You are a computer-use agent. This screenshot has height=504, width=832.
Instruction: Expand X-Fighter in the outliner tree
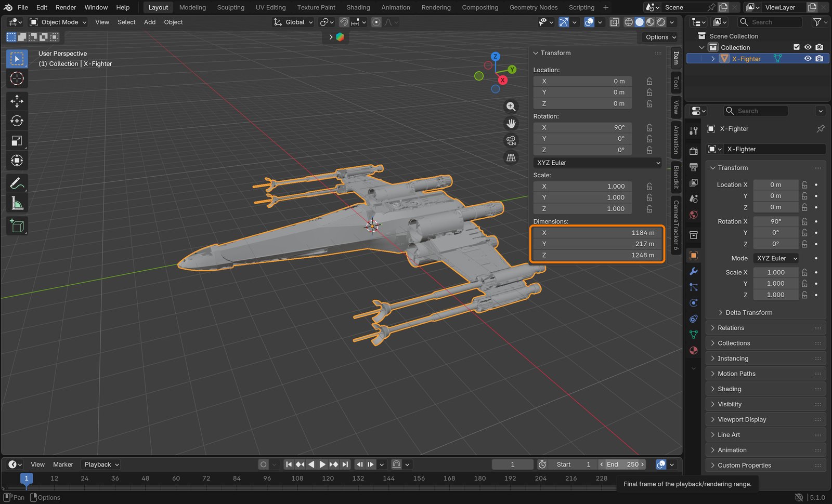tap(713, 59)
